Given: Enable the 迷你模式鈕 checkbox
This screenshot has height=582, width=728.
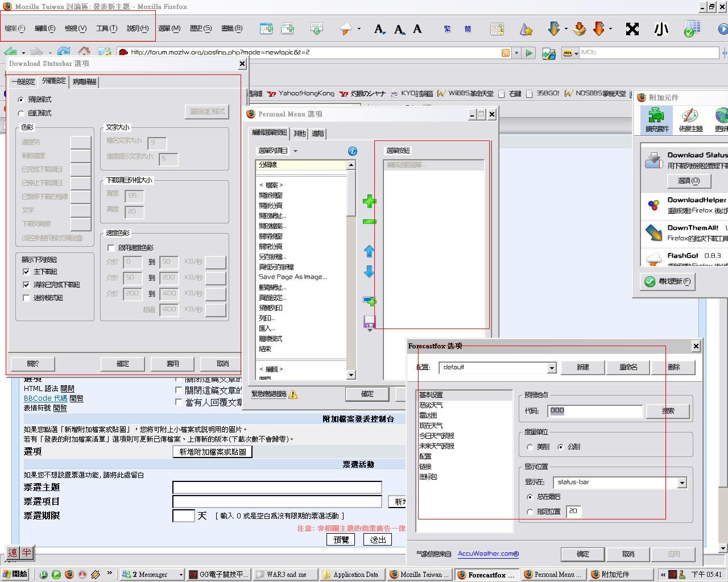Looking at the screenshot, I should coord(26,298).
